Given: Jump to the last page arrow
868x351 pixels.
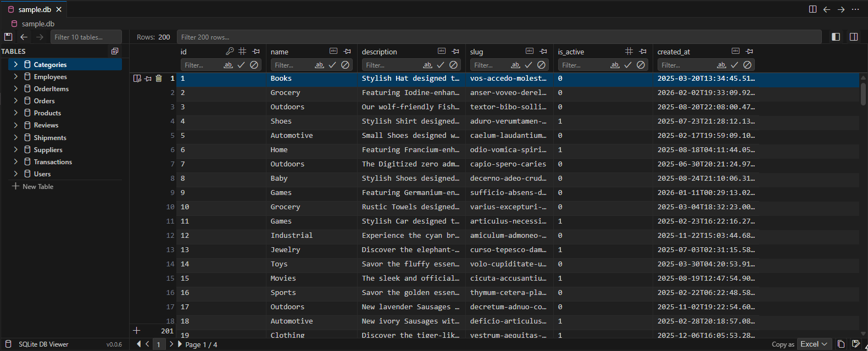Looking at the screenshot, I should point(180,344).
